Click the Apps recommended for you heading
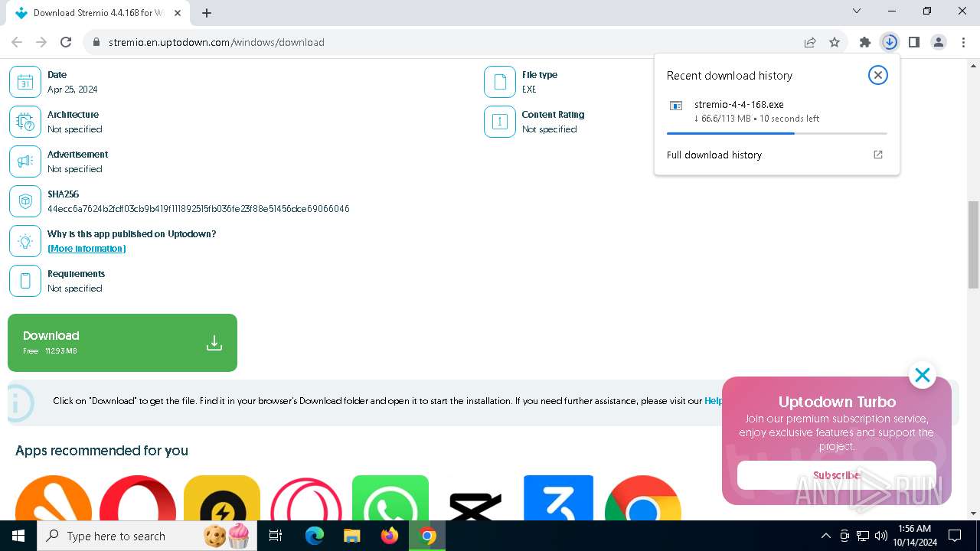Screen dimensions: 980x551 click(102, 451)
